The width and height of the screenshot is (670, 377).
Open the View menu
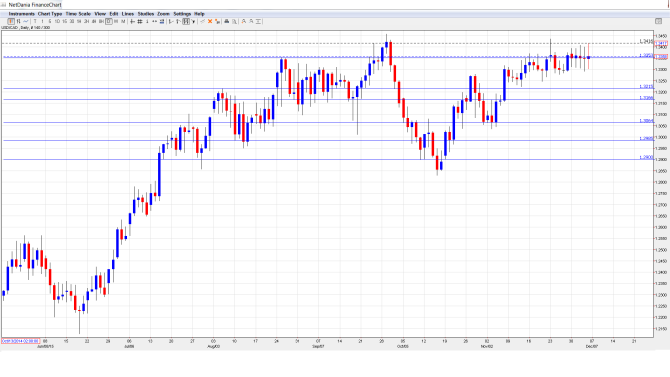pos(100,14)
